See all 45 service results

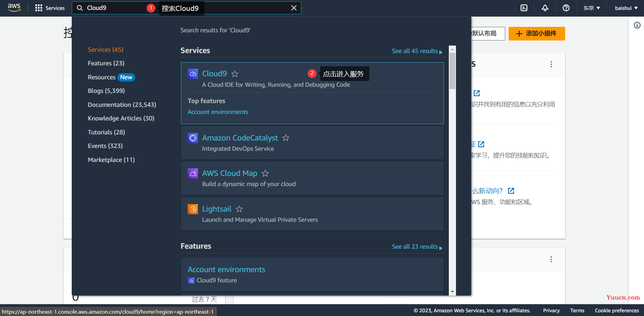click(417, 51)
